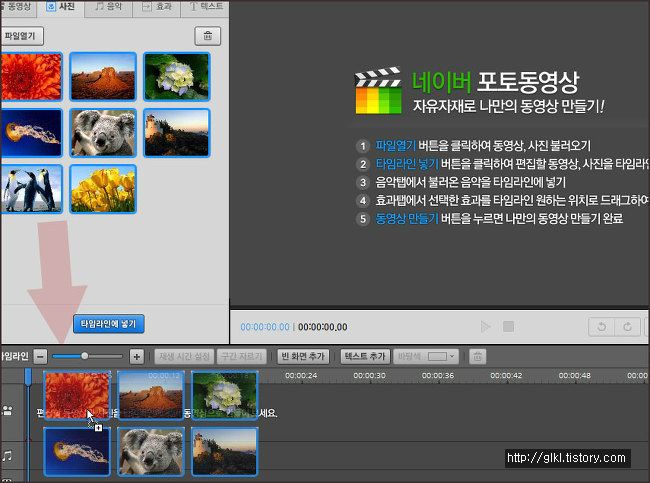The height and width of the screenshot is (483, 650).
Task: Select the penguins photo thumbnail
Action: [x=31, y=189]
